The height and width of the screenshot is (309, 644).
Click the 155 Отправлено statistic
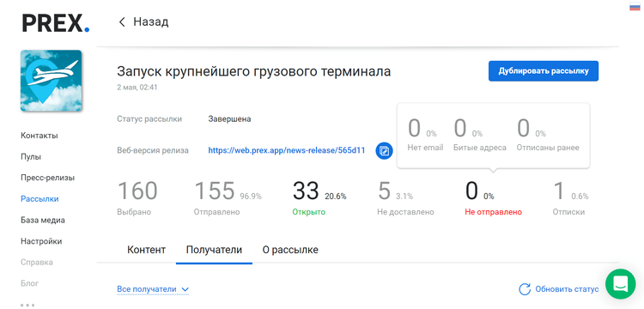pyautogui.click(x=228, y=197)
